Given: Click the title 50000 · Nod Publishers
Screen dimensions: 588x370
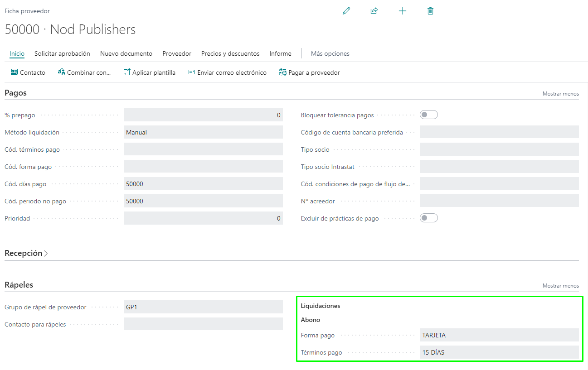Looking at the screenshot, I should (x=70, y=29).
